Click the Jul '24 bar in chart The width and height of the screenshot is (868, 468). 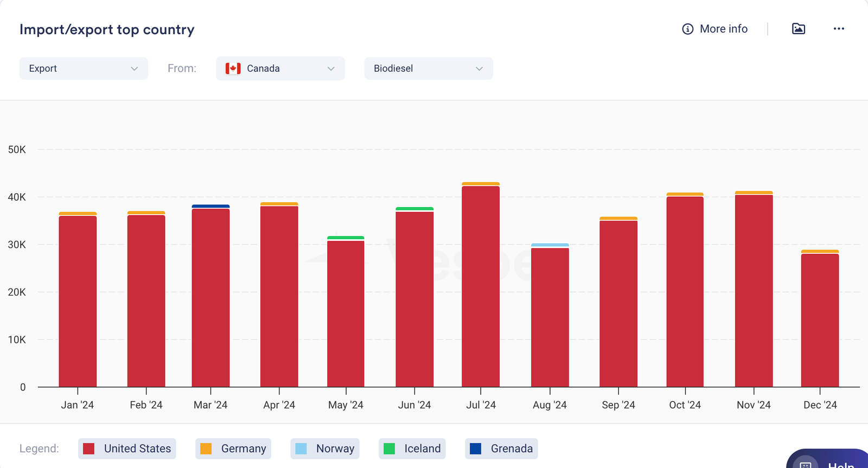pos(481,287)
